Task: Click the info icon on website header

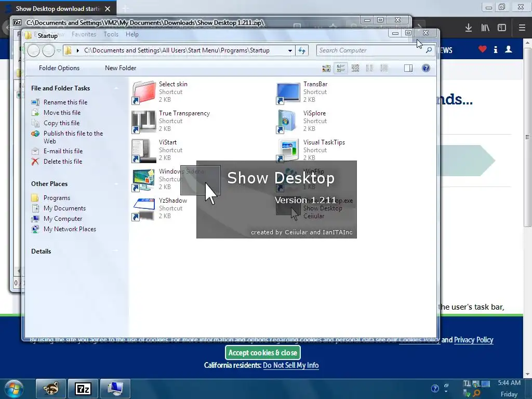Action: pos(496,50)
